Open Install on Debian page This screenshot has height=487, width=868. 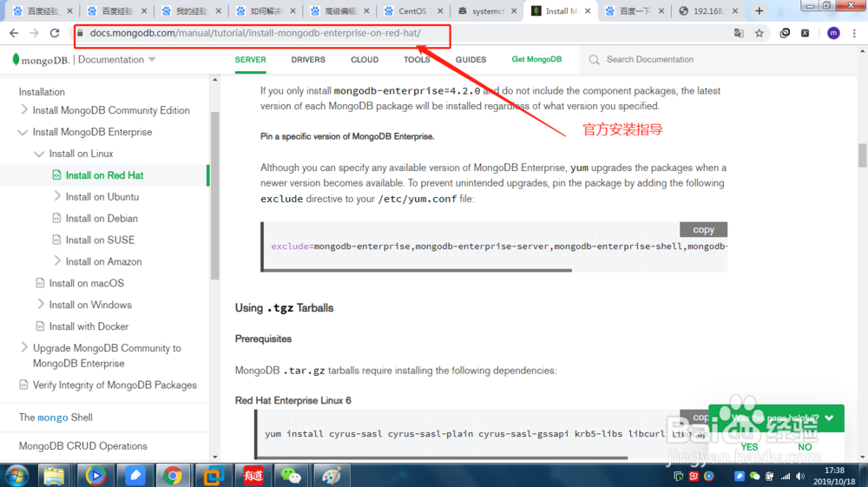point(102,219)
